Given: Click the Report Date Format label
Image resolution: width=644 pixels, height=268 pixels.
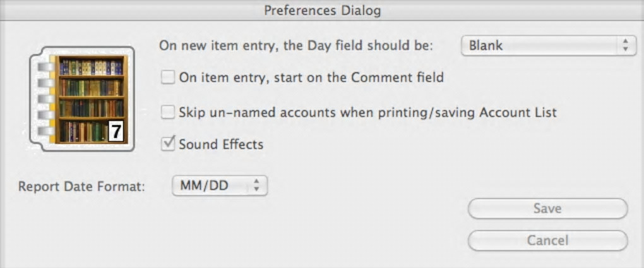Looking at the screenshot, I should tap(82, 187).
